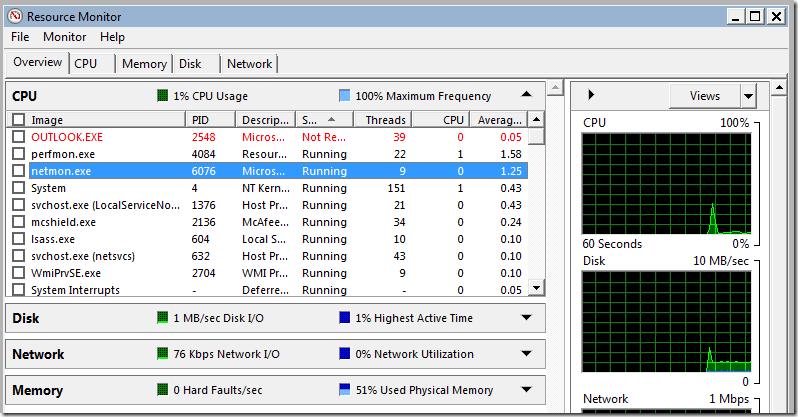Click the blue Maximum Frequency indicator square

coord(344,97)
